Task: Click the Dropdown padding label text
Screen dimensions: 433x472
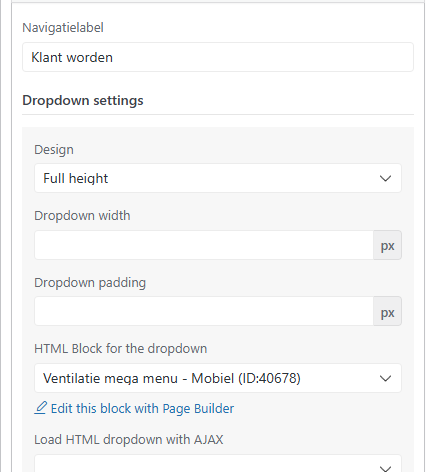Action: [x=90, y=283]
